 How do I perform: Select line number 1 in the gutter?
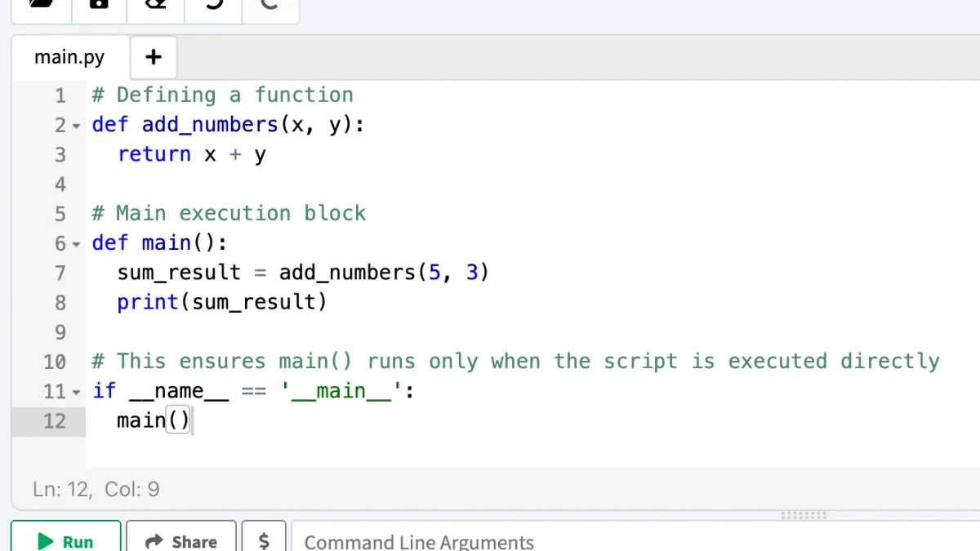(x=60, y=96)
